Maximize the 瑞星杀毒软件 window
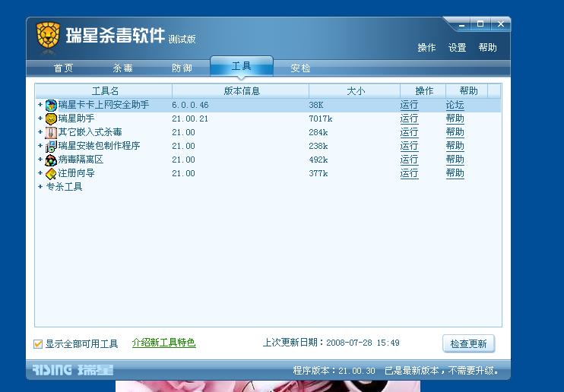Viewport: 564px width, 392px height. [480, 24]
